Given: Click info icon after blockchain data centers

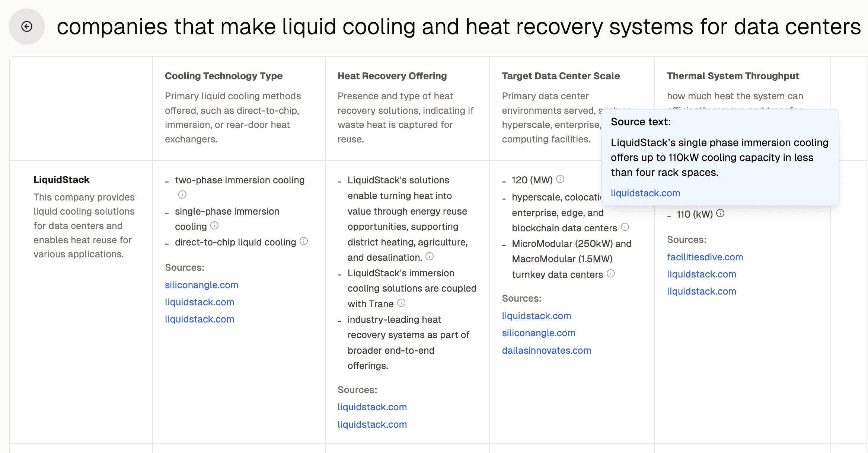Looking at the screenshot, I should point(625,227).
